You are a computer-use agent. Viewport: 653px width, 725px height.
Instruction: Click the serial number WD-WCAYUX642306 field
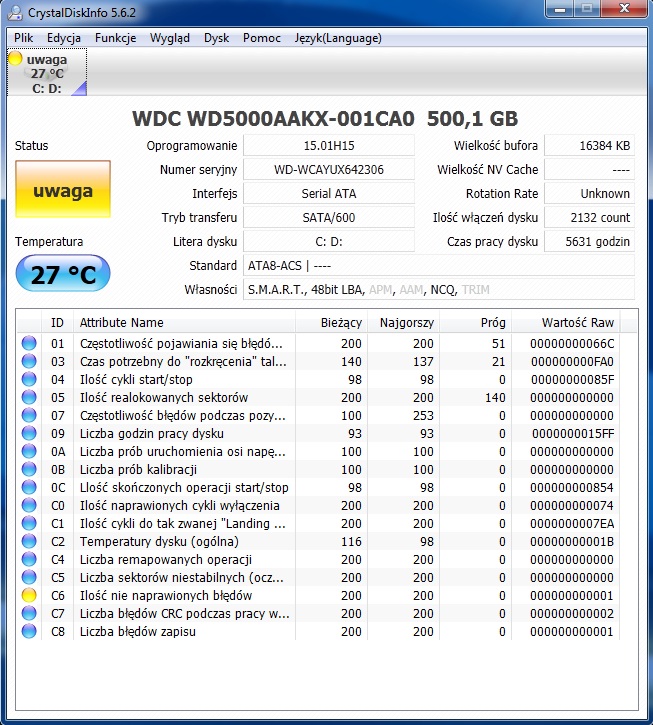pyautogui.click(x=329, y=170)
